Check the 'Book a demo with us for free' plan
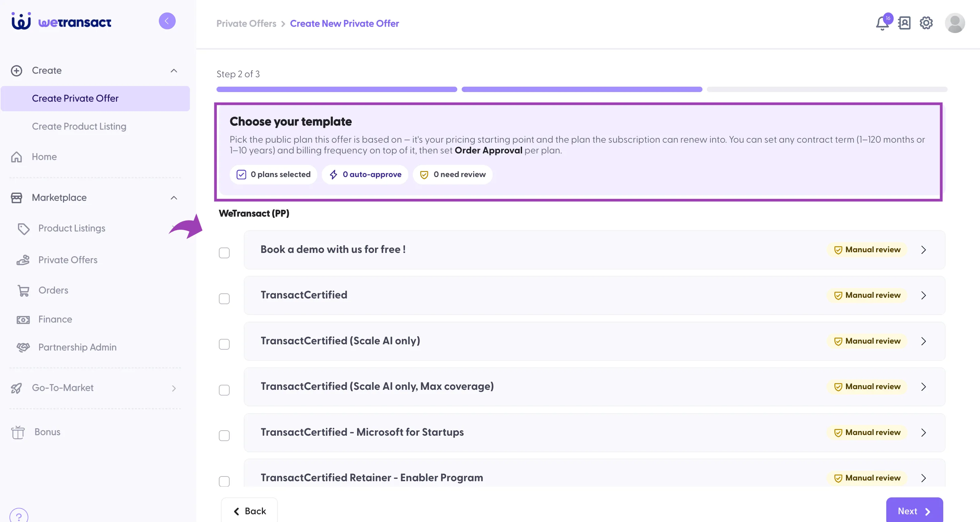The height and width of the screenshot is (522, 980). click(x=224, y=253)
